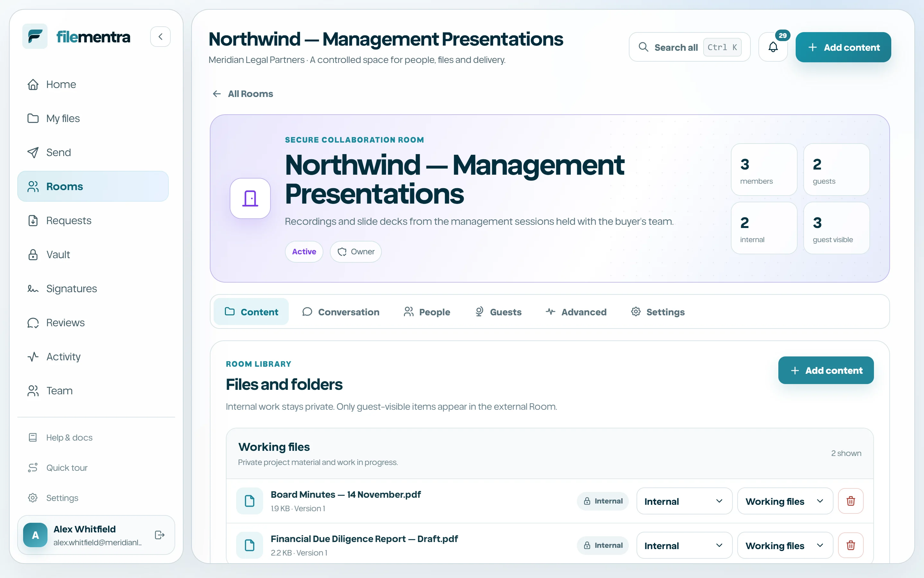Go back to All Rooms
Viewport: 924px width, 578px height.
pyautogui.click(x=243, y=94)
